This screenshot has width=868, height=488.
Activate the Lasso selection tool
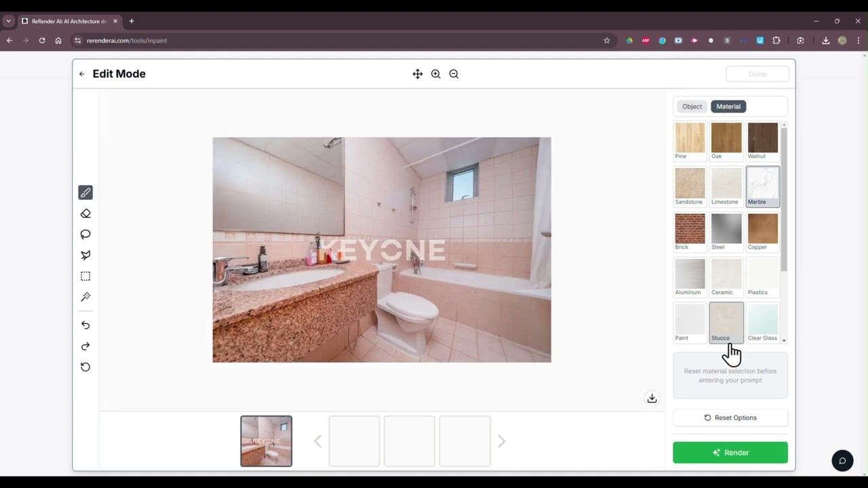coord(85,234)
